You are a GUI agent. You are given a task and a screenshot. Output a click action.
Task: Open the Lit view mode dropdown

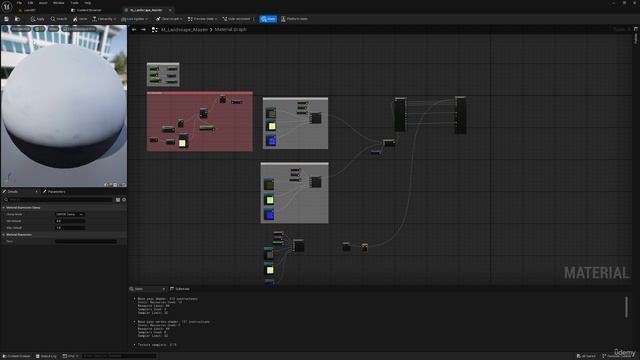pos(40,29)
